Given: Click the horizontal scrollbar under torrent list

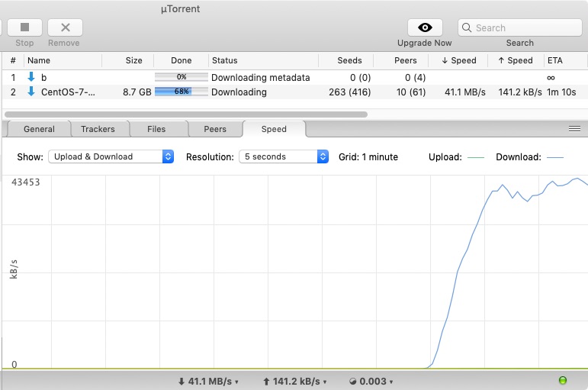Looking at the screenshot, I should pos(186,114).
